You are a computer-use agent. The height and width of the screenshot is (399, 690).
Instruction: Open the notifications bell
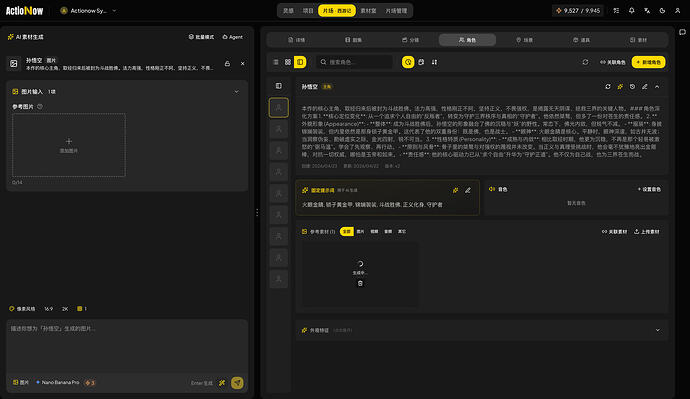coord(631,11)
